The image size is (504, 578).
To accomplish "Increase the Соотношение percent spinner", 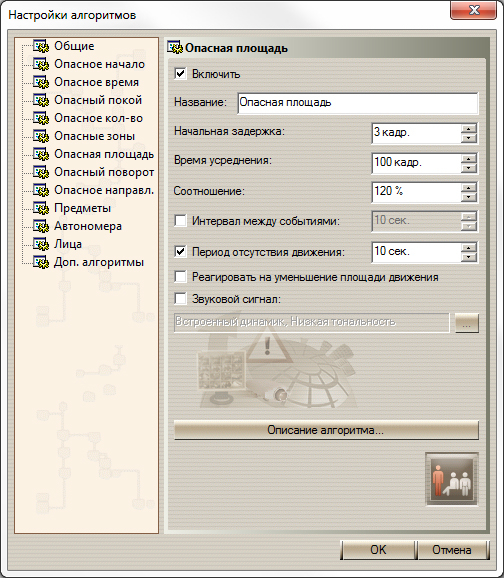I will tap(469, 188).
